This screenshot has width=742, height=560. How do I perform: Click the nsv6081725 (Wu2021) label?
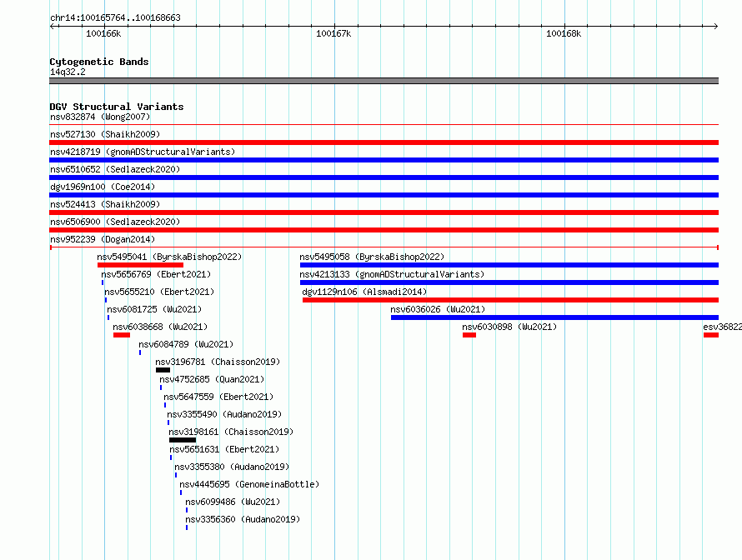154,309
